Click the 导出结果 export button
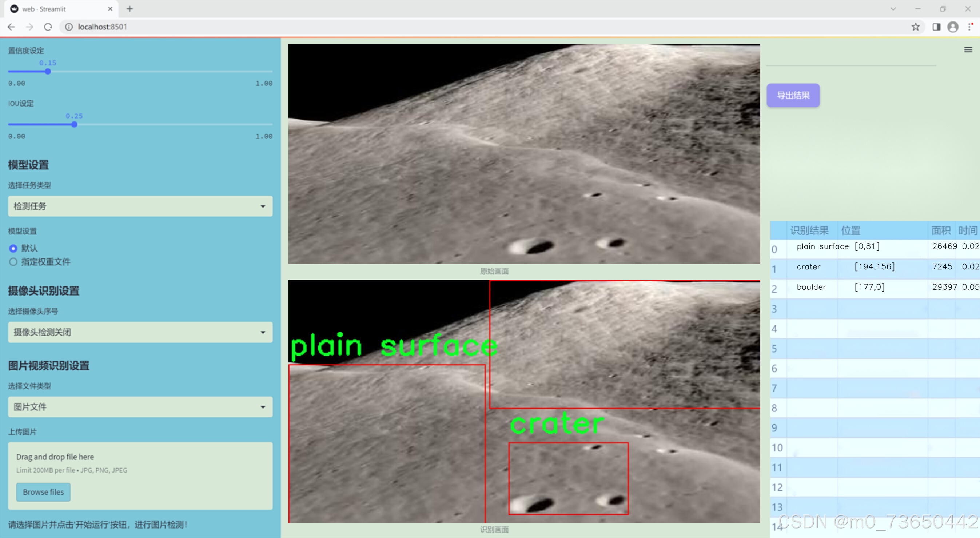 (793, 95)
